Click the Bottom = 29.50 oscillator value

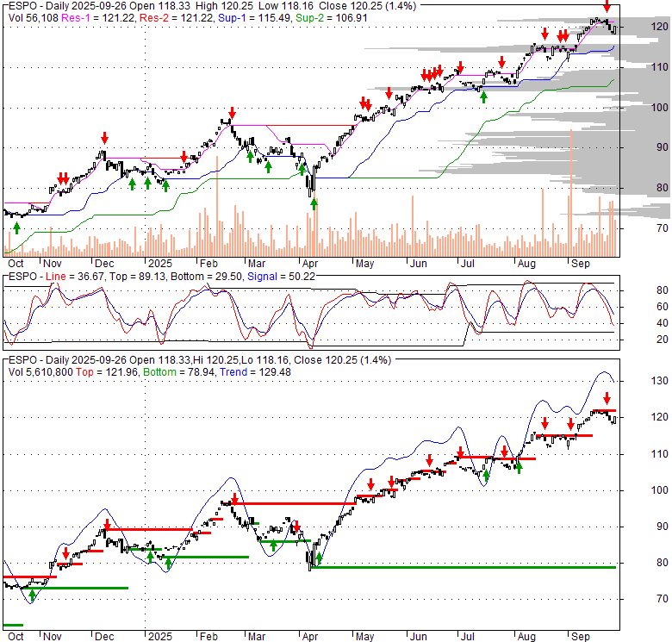click(x=207, y=277)
